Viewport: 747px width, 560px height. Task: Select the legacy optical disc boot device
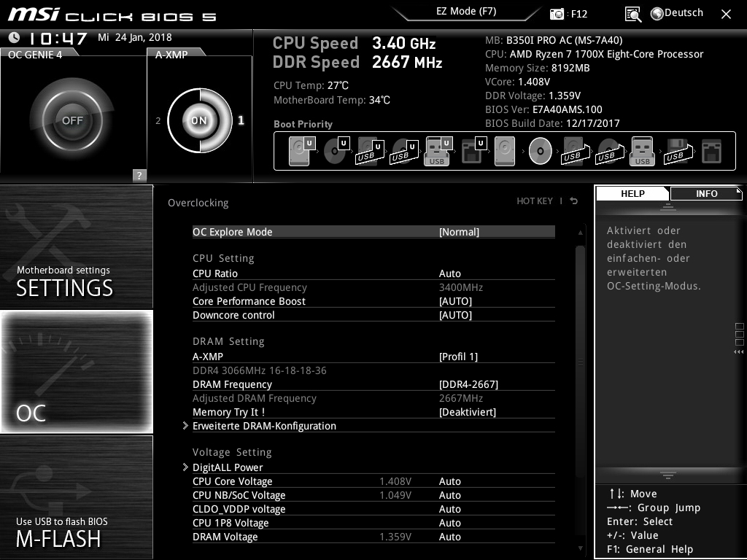(x=541, y=151)
